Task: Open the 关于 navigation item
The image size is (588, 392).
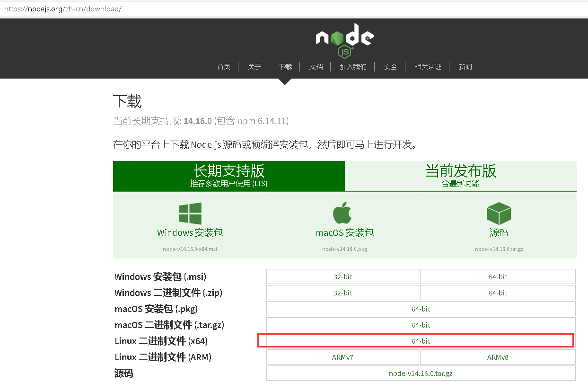Action: pos(255,67)
